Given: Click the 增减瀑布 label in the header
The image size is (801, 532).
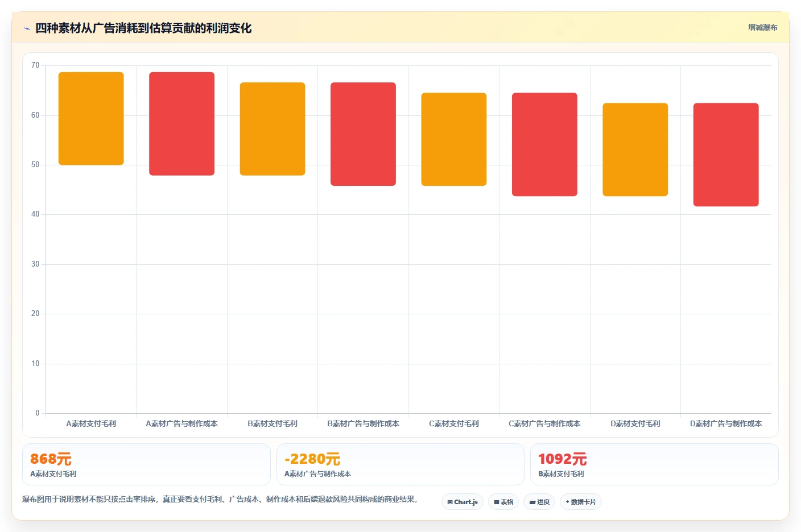Looking at the screenshot, I should (762, 27).
